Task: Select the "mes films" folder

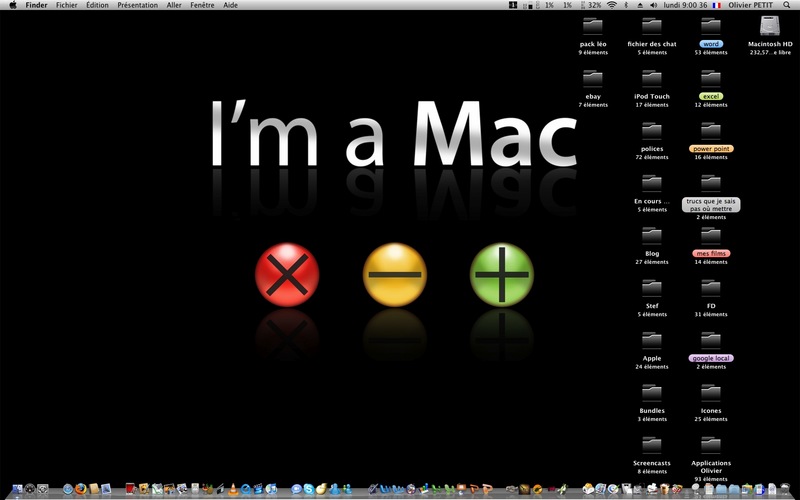Action: coord(711,236)
